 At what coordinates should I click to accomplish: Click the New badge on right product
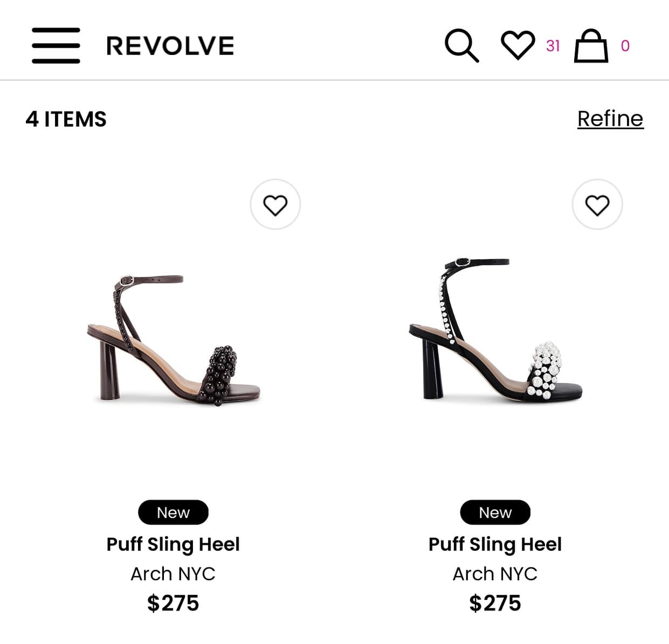pos(495,513)
